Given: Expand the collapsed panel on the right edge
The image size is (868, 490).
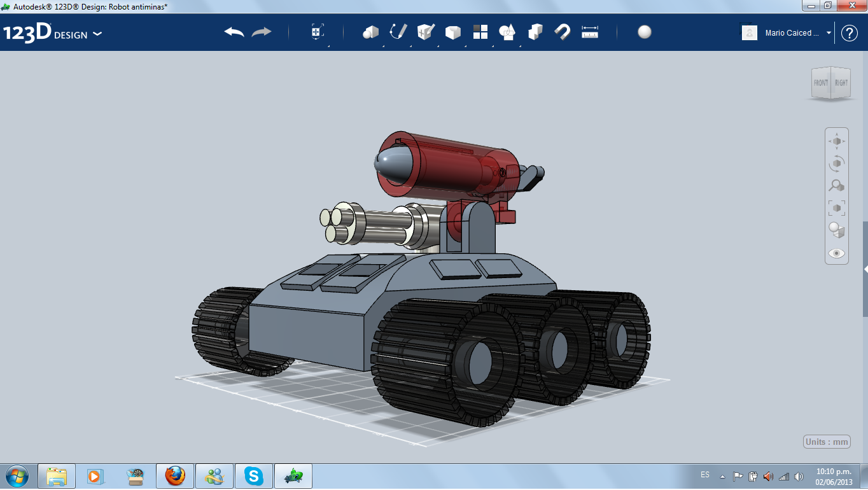Looking at the screenshot, I should click(865, 269).
